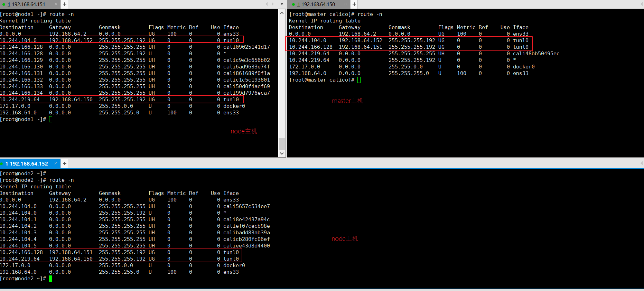Click gateway 192.168.64.152 in node1 table
Viewport: 644px width, 291px height.
coord(71,40)
